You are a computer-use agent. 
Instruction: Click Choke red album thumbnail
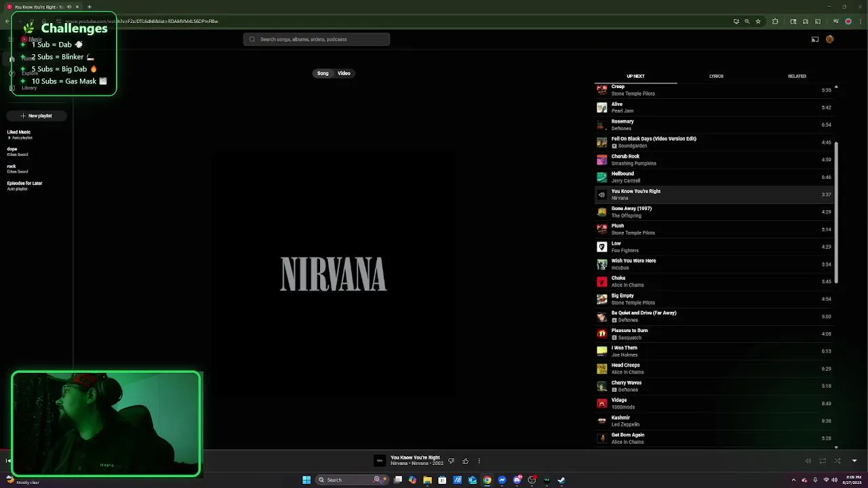tap(601, 281)
